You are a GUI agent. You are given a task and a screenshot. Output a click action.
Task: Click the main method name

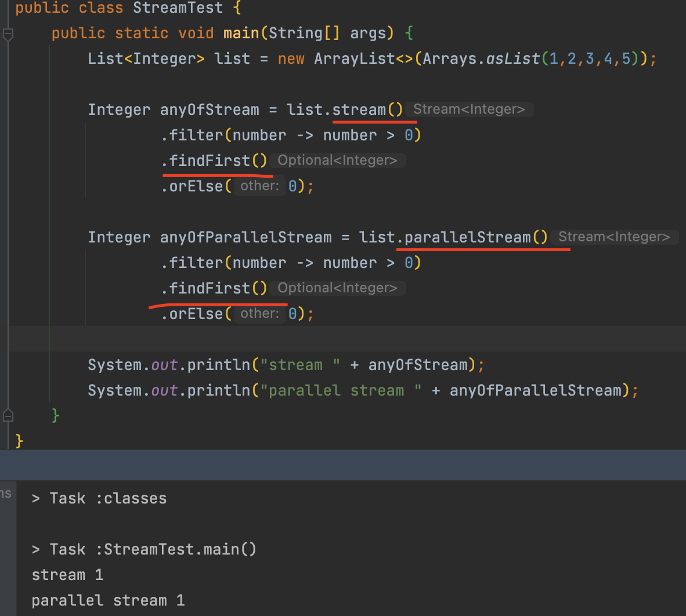pyautogui.click(x=241, y=33)
